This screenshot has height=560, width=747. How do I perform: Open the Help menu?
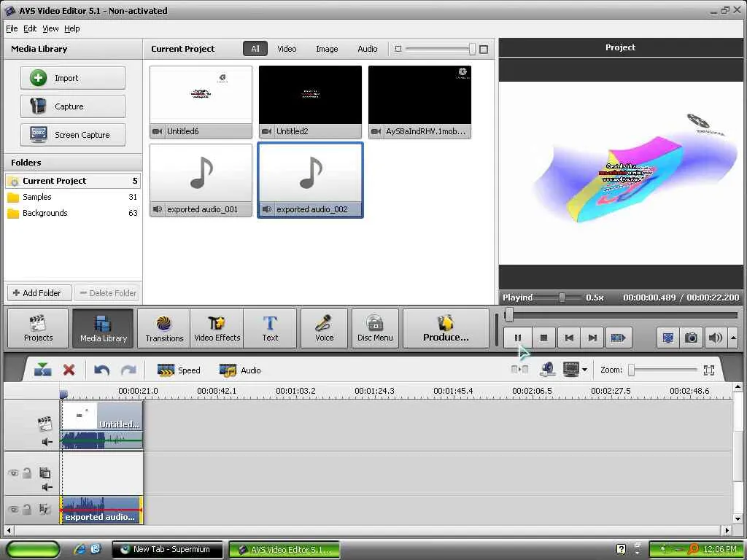coord(72,28)
